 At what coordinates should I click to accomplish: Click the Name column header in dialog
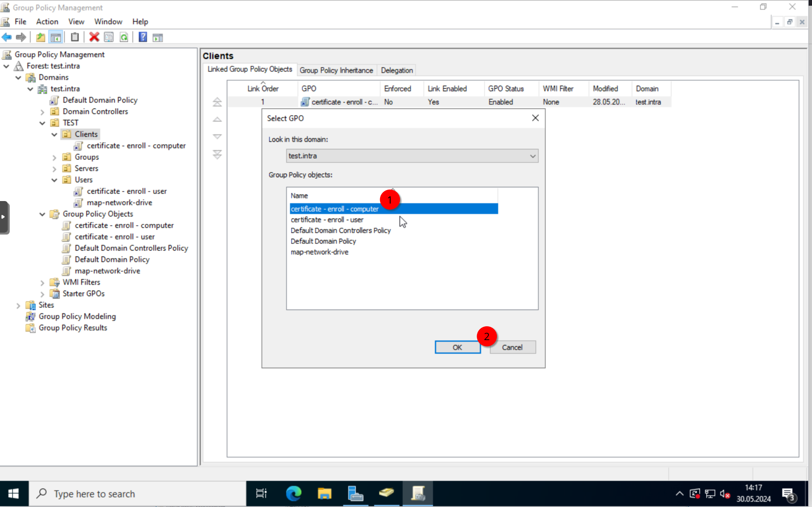394,196
